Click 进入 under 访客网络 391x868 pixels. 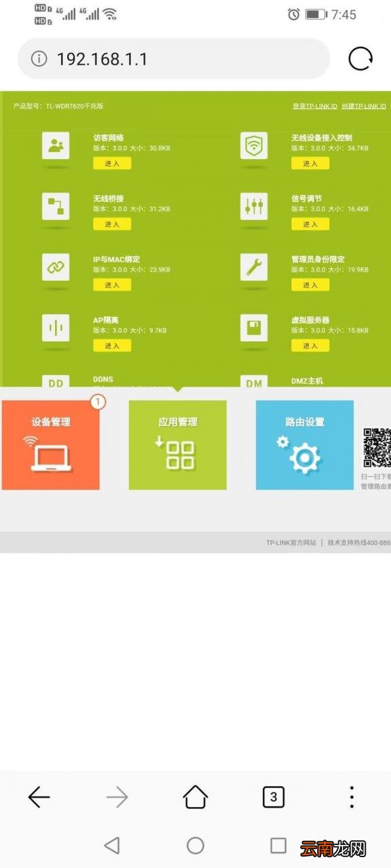112,163
